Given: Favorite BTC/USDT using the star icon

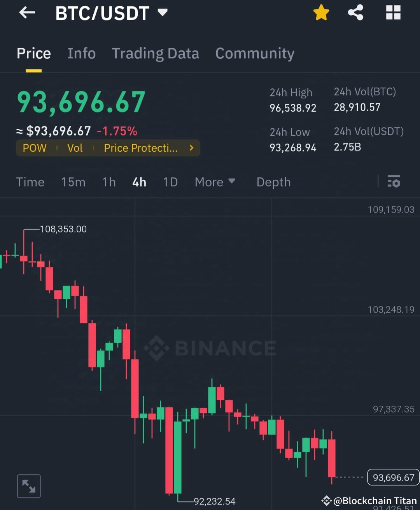Looking at the screenshot, I should (321, 12).
